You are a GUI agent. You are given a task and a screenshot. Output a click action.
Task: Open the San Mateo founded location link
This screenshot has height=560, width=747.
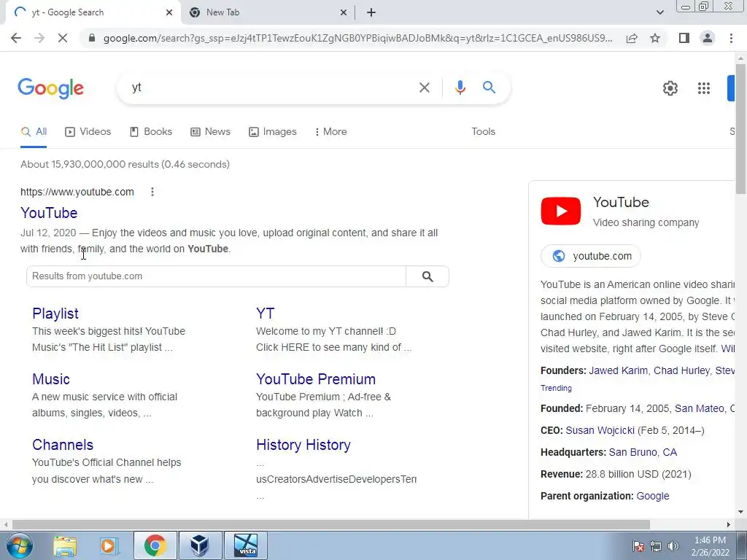click(700, 409)
